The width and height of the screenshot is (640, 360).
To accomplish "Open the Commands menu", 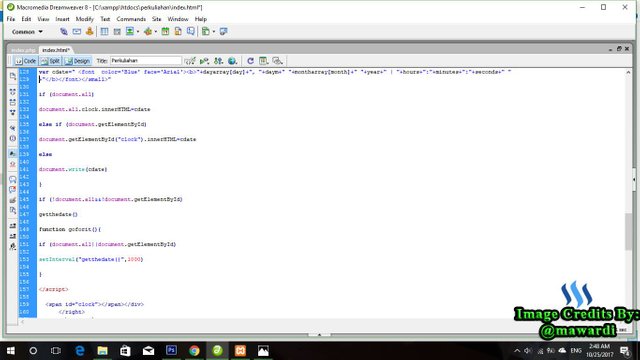I will pos(131,19).
